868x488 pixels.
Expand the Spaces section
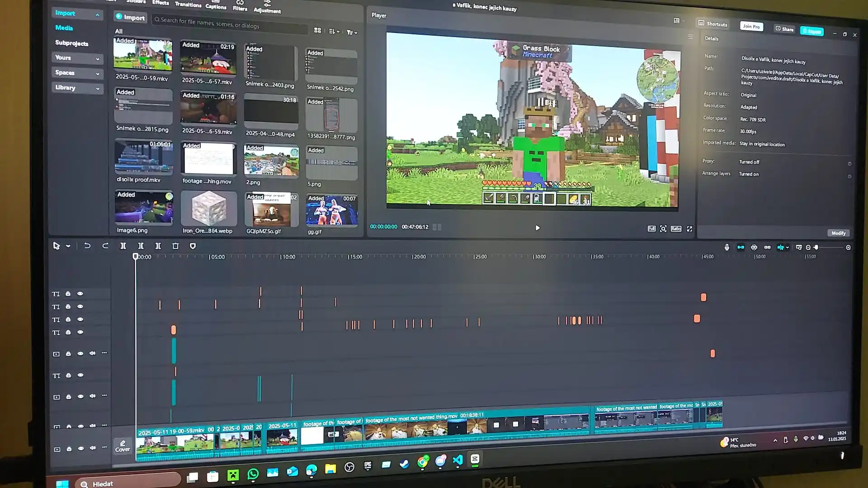77,73
